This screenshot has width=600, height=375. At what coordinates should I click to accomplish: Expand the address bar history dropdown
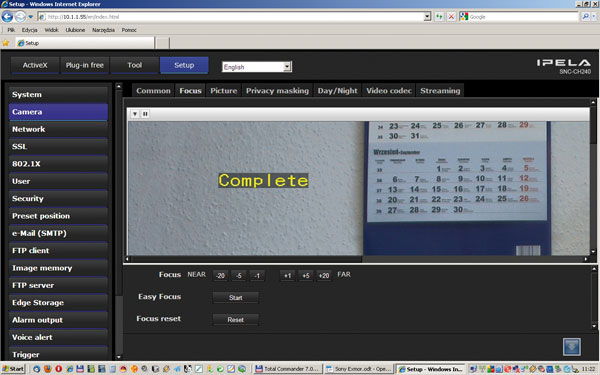(x=427, y=16)
